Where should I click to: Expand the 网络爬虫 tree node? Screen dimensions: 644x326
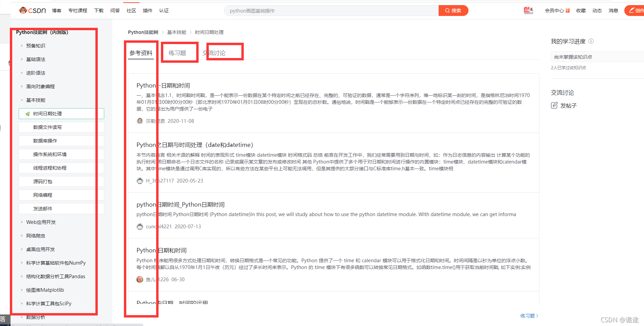point(22,235)
